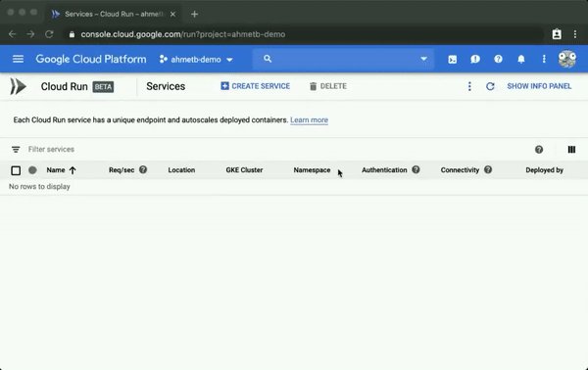Image resolution: width=588 pixels, height=370 pixels.
Task: Open the send feedback icon
Action: click(475, 59)
